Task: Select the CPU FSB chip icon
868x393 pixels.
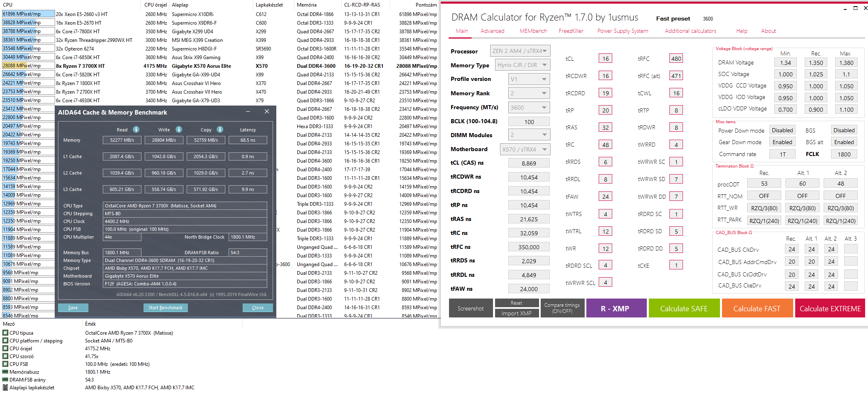Action: (x=5, y=364)
